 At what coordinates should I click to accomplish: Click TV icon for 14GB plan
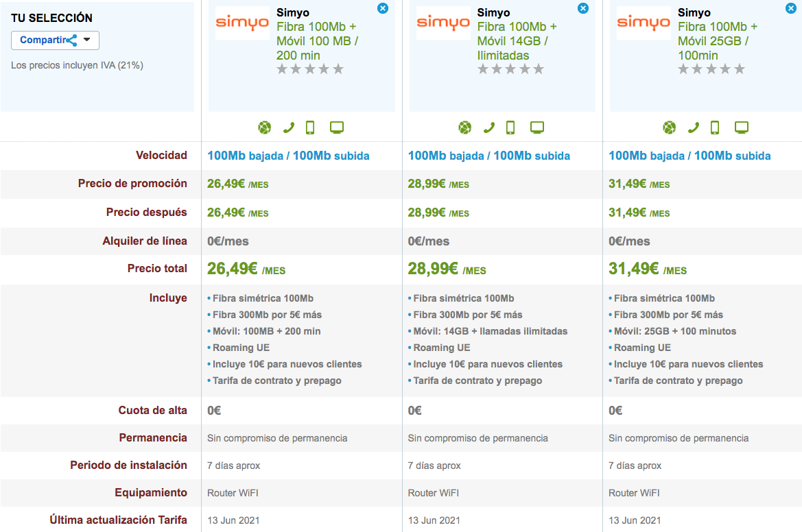pos(537,128)
